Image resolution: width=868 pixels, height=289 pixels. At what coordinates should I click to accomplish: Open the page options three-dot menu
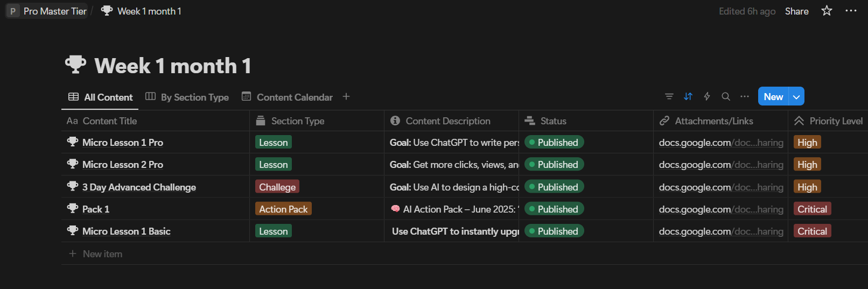tap(851, 11)
